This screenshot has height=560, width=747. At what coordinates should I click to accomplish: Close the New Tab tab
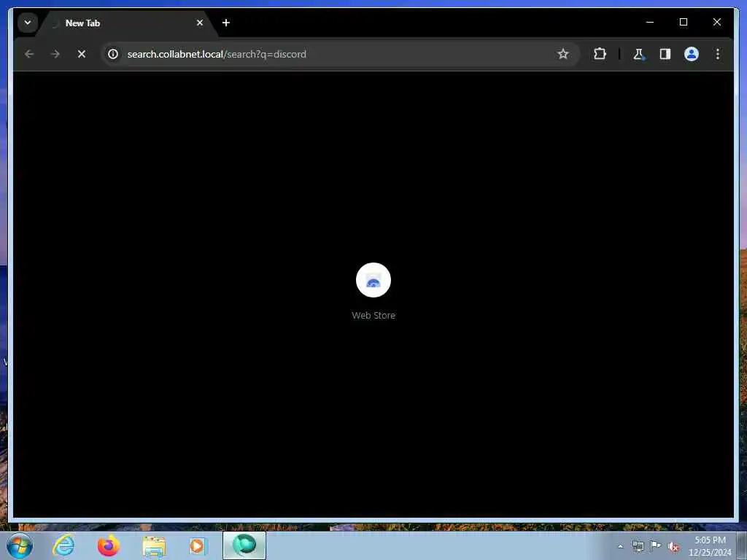click(200, 23)
